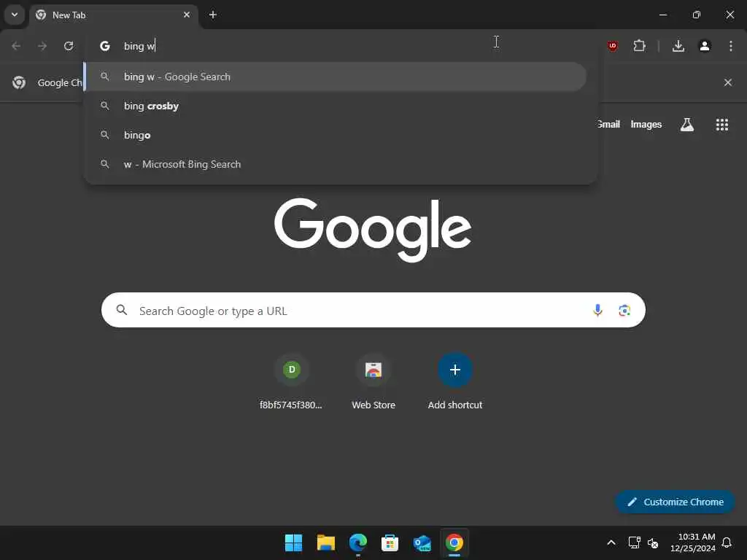Click the browser back arrow

[x=16, y=46]
